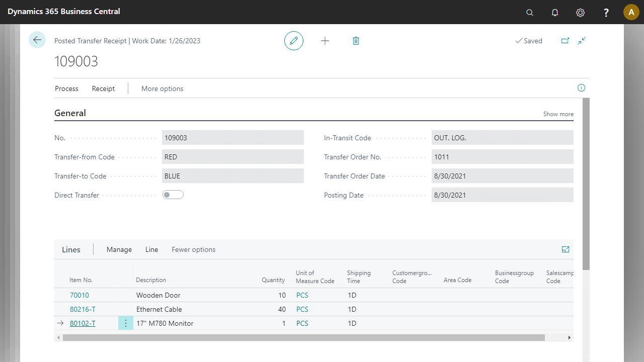Open the Process menu
The height and width of the screenshot is (362, 644).
pos(66,88)
